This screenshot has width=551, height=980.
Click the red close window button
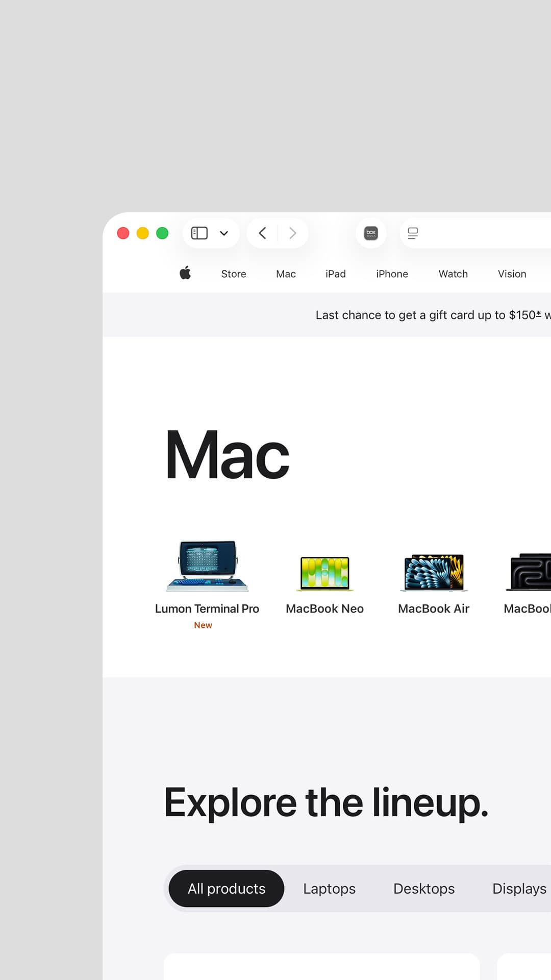coord(123,233)
